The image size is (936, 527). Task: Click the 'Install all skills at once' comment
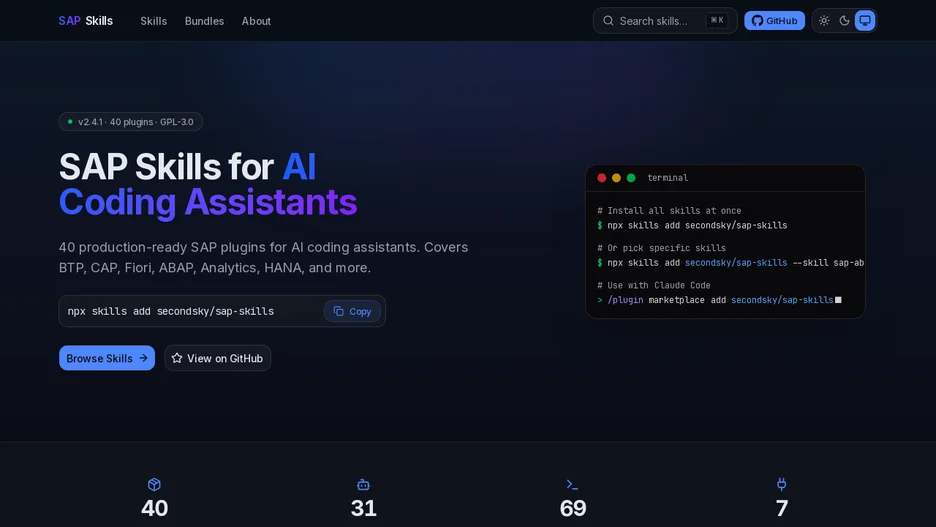[669, 211]
